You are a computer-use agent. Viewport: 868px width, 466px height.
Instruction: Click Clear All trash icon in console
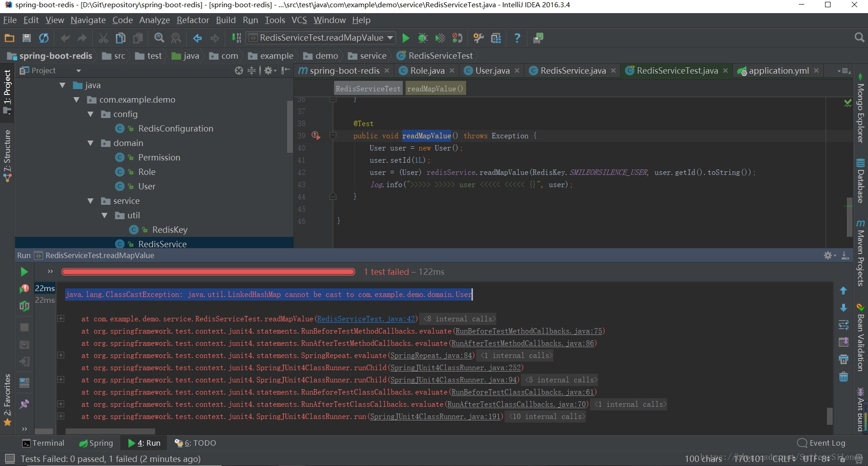(843, 377)
